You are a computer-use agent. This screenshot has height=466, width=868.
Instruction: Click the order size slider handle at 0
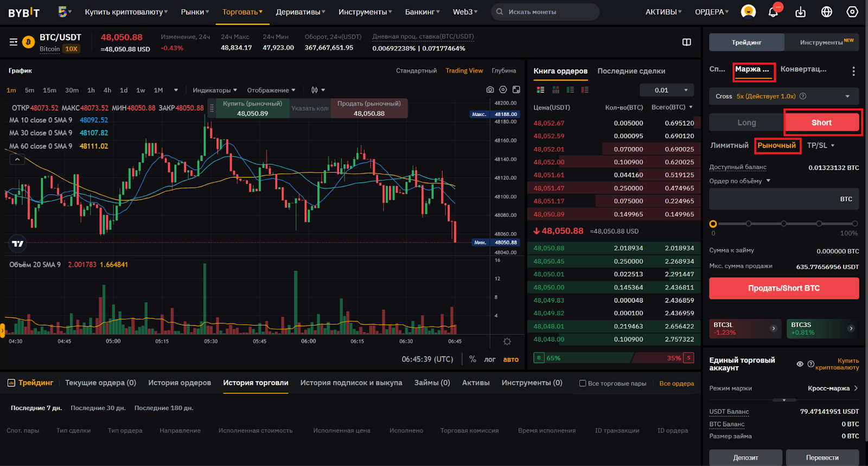tap(713, 224)
